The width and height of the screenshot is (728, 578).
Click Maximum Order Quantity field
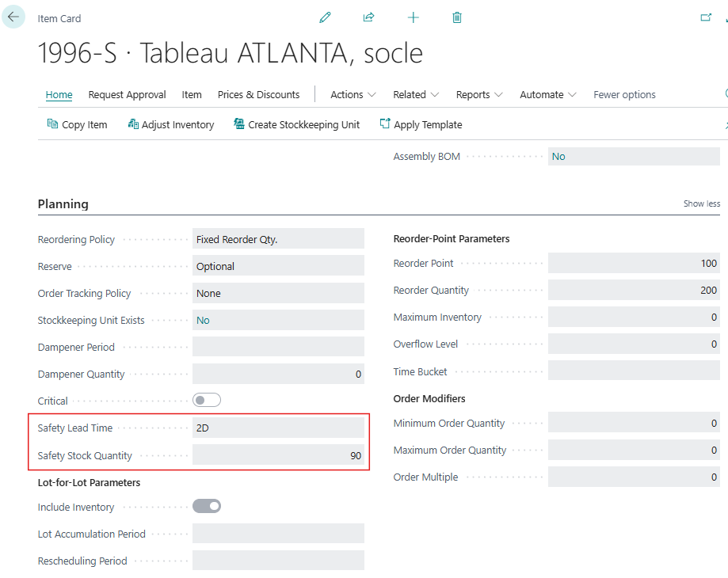[634, 450]
